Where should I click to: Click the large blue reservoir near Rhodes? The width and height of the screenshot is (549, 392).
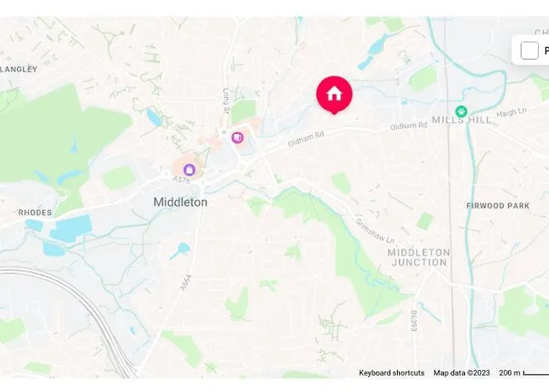coord(71,228)
